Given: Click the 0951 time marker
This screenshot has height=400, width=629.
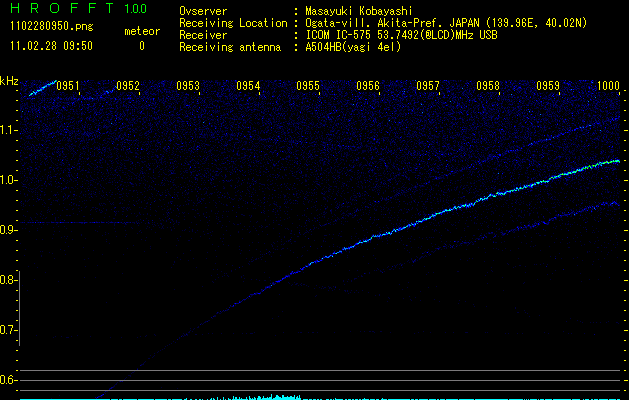Looking at the screenshot, I should (x=68, y=86).
